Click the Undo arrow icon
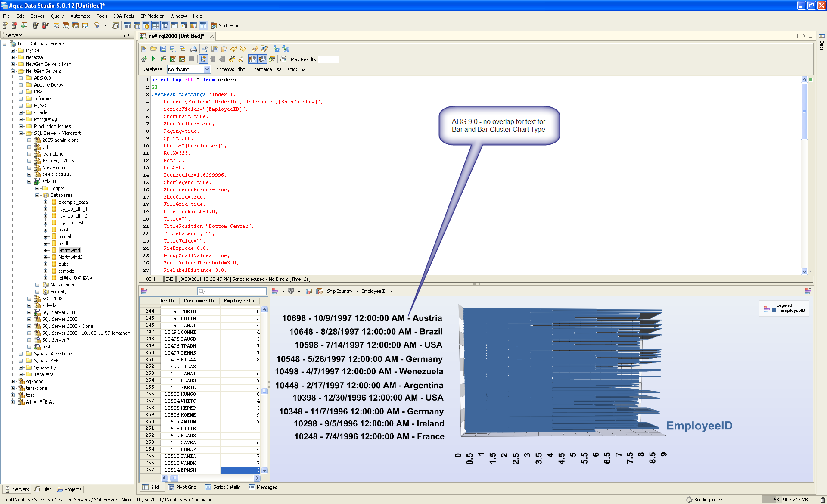827x504 pixels. point(233,49)
